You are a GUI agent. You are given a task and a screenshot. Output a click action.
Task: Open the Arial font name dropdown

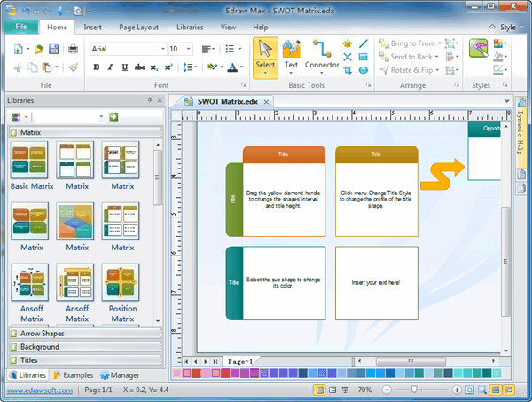point(161,49)
